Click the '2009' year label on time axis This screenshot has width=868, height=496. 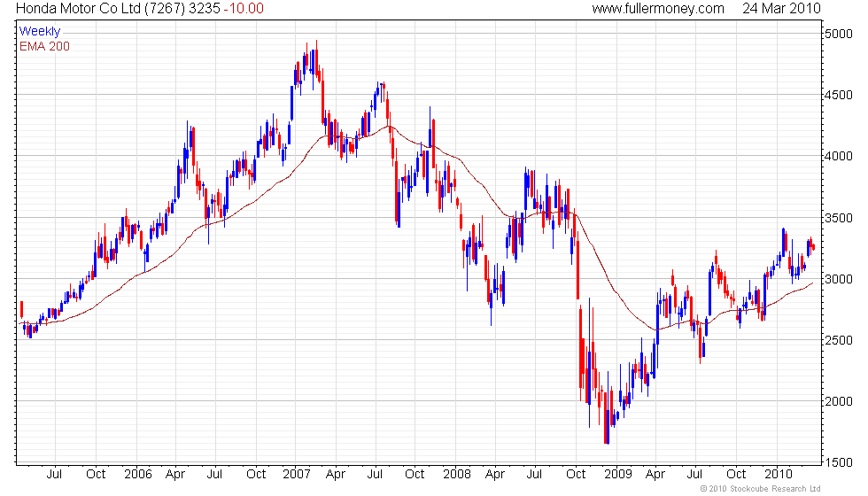[618, 475]
